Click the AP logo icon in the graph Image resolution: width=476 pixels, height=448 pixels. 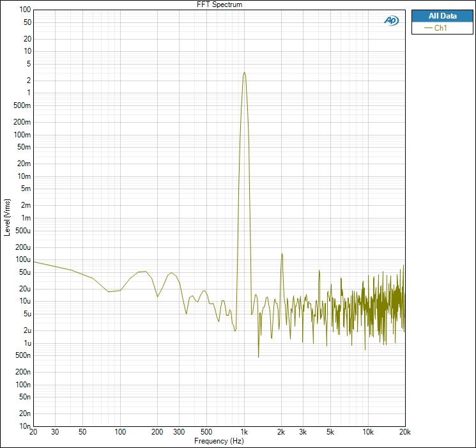point(391,20)
